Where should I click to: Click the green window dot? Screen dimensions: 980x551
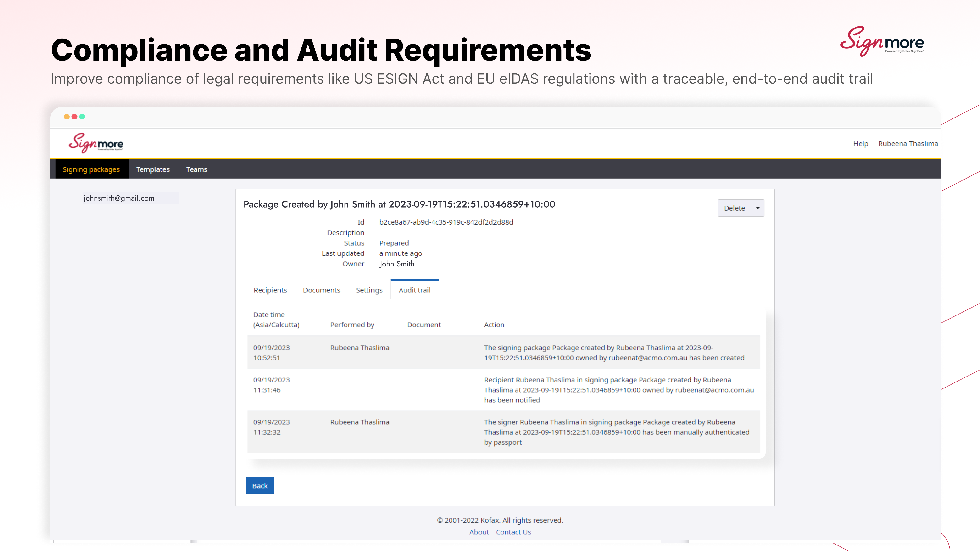(x=82, y=116)
